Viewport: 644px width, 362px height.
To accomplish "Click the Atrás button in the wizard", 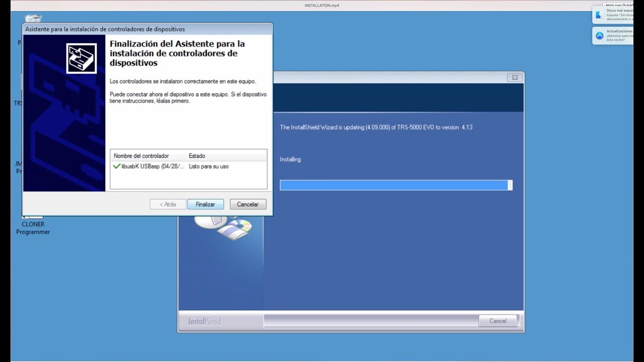I will click(x=168, y=204).
